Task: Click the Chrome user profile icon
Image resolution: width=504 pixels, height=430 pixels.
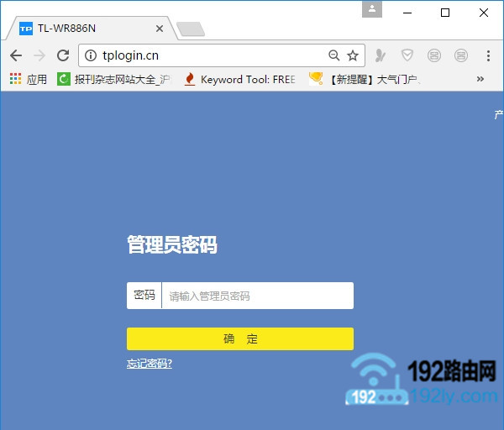Action: 372,9
